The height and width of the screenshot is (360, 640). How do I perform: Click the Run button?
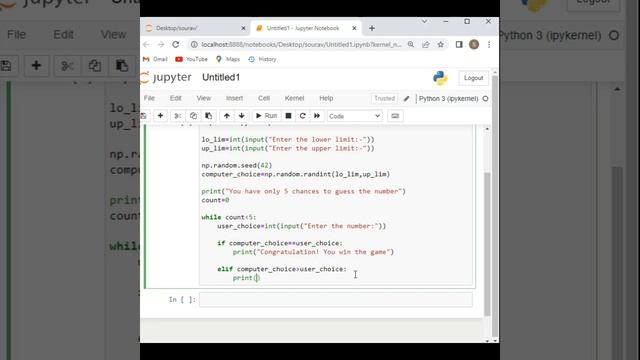click(x=266, y=116)
